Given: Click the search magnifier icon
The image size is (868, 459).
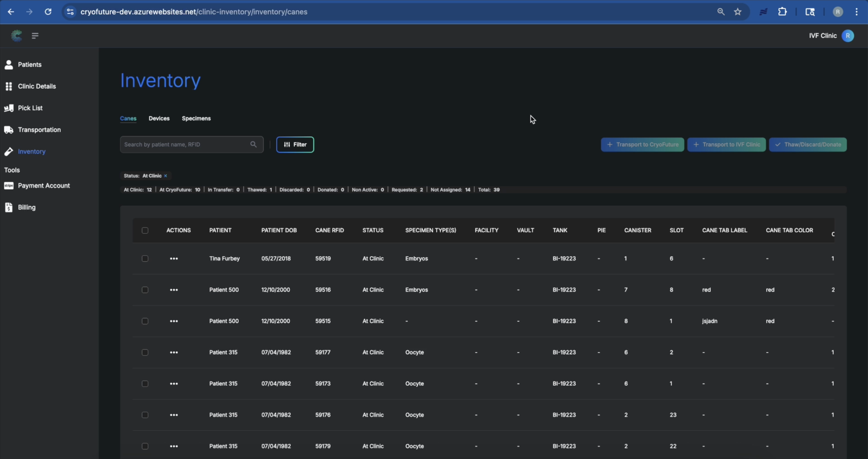Looking at the screenshot, I should click(x=253, y=145).
